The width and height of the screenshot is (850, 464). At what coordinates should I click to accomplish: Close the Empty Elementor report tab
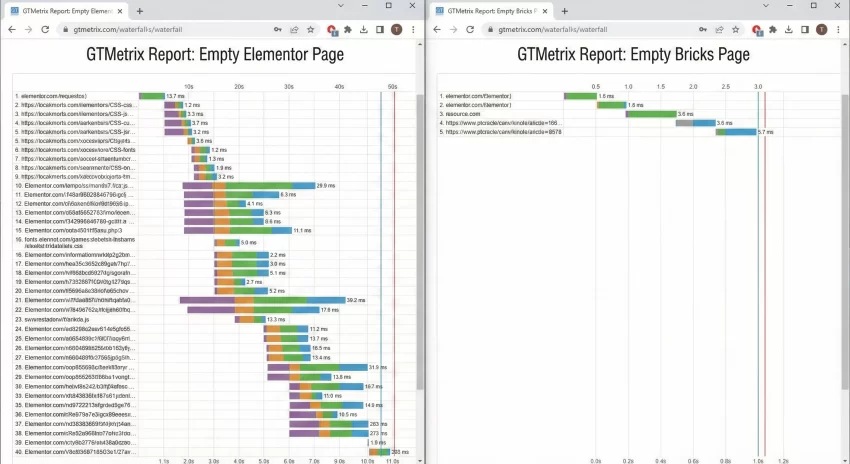click(120, 11)
